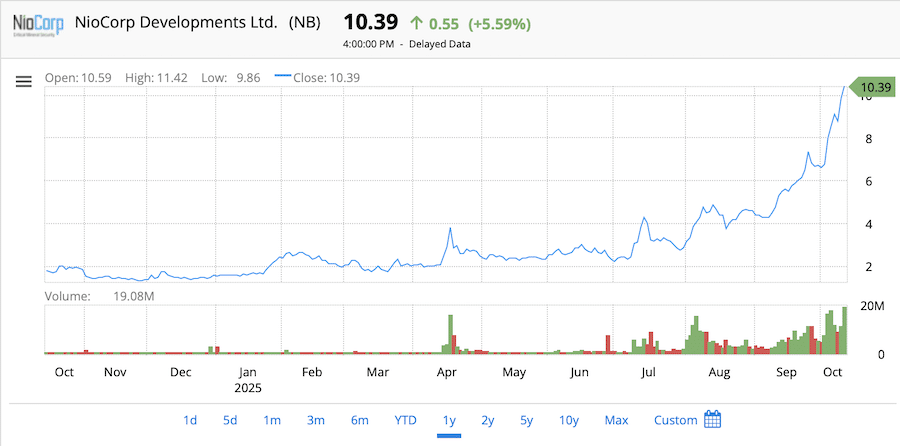Click the Custom date range calendar icon
Image resolution: width=900 pixels, height=446 pixels.
coord(712,419)
